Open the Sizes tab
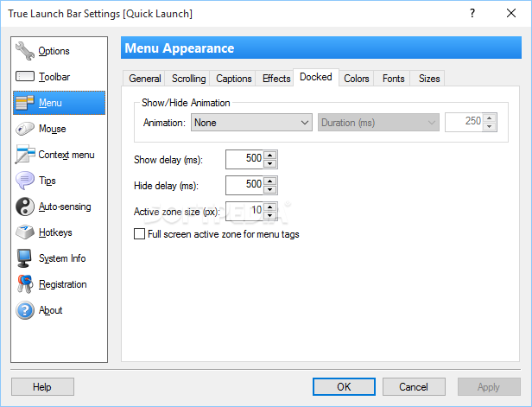 click(429, 79)
